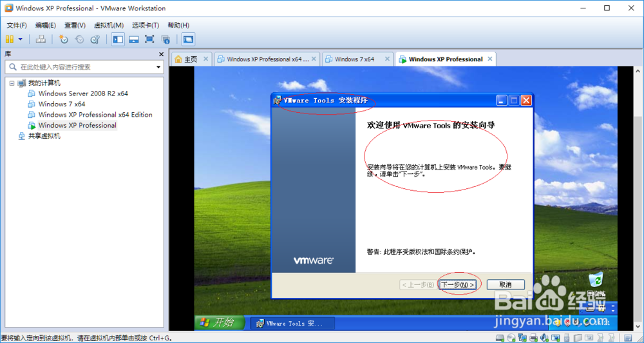Click VMware Tools taskbar item in XP
Viewport: 644px width, 343px height.
click(292, 323)
